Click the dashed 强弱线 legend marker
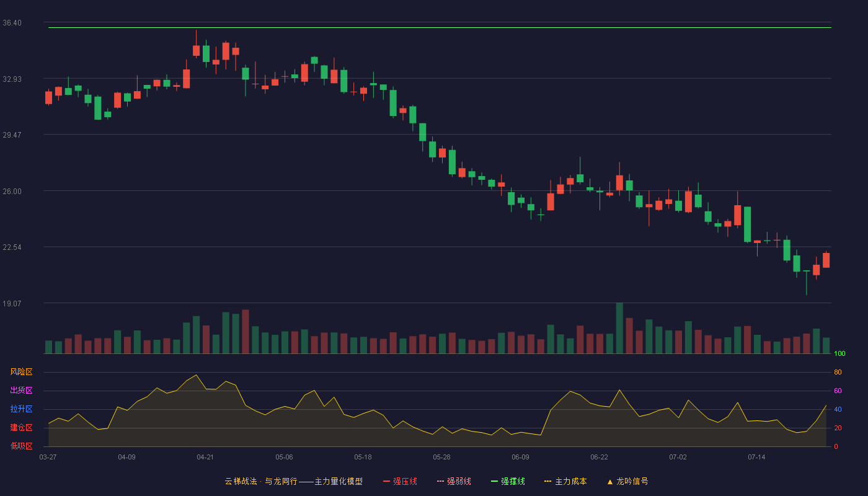 point(440,481)
